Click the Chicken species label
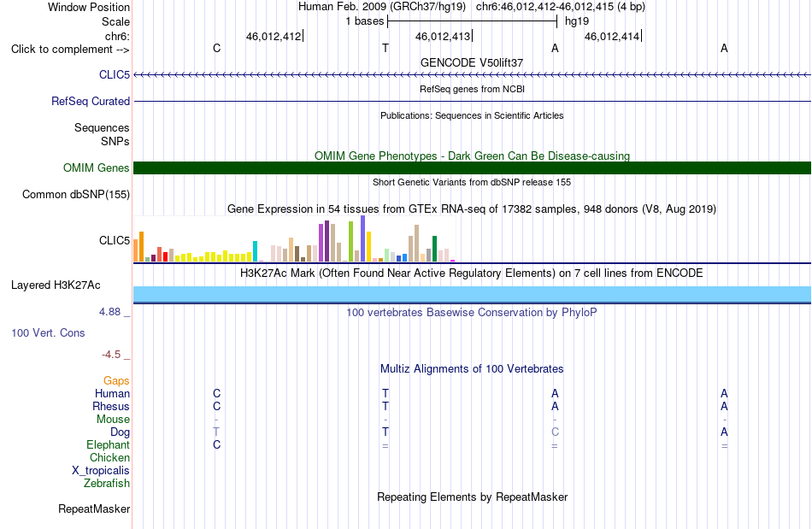This screenshot has height=529, width=812. pyautogui.click(x=109, y=457)
